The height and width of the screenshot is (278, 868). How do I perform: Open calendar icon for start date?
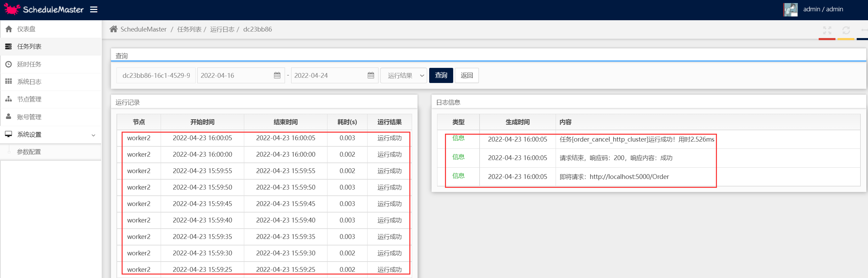277,75
